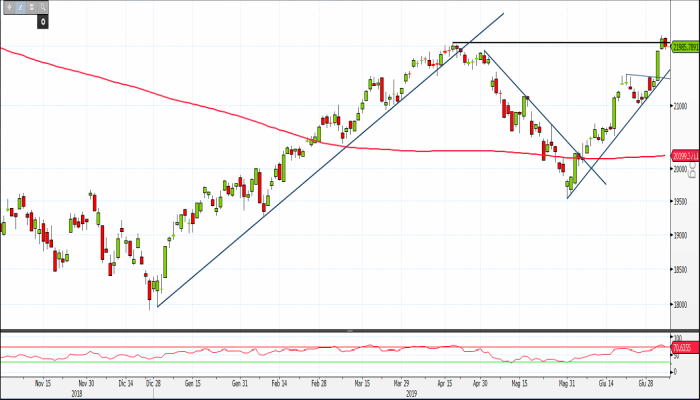Select the magnifier zoom tool

pos(43,7)
